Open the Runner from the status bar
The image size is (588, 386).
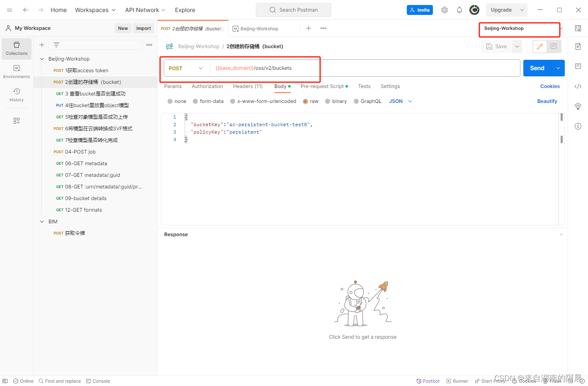[457, 381]
